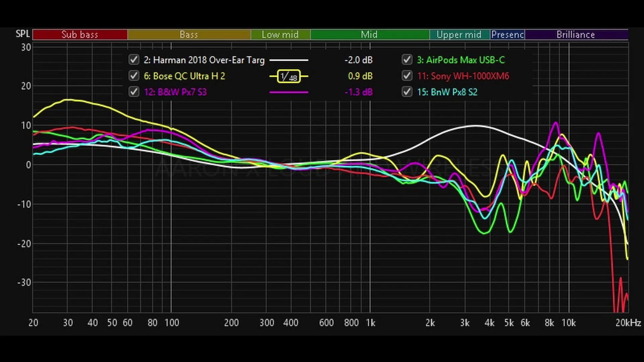Toggle the Bose QC Ultra H 2 checkbox
644x362 pixels.
[x=134, y=76]
